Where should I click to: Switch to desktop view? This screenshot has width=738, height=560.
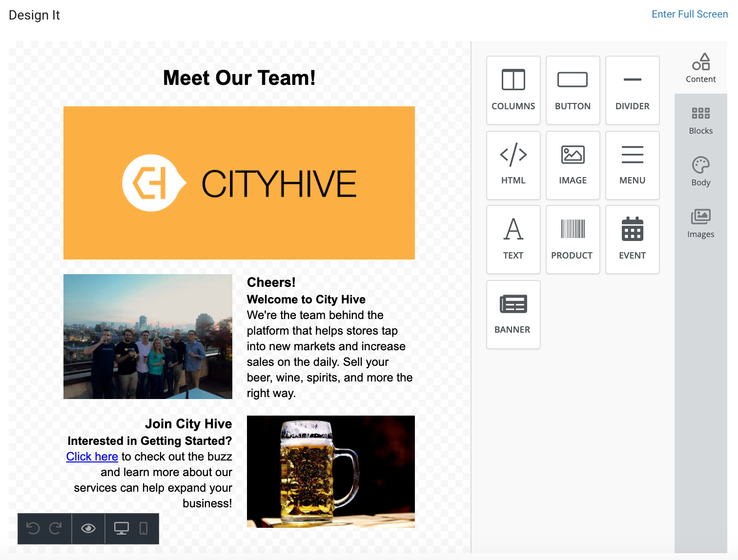pos(121,528)
